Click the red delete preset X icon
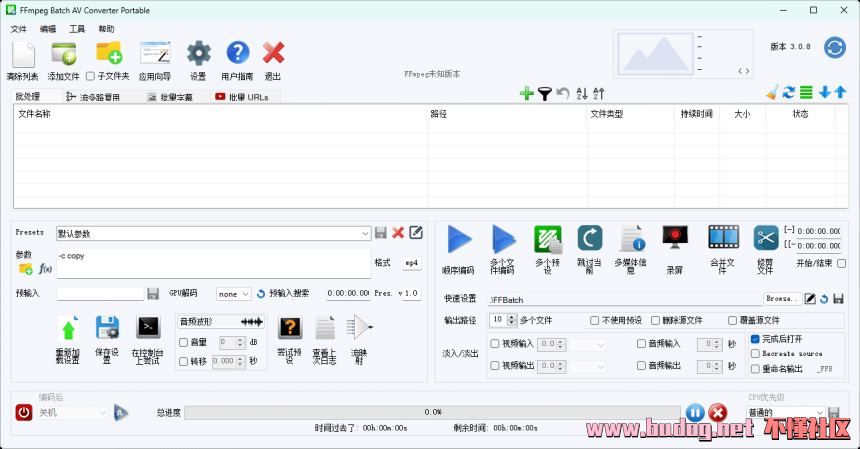860x449 pixels. pos(398,233)
